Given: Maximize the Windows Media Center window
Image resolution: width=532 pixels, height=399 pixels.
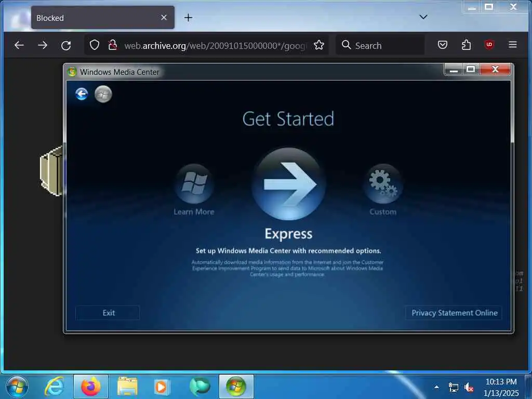Looking at the screenshot, I should 471,70.
